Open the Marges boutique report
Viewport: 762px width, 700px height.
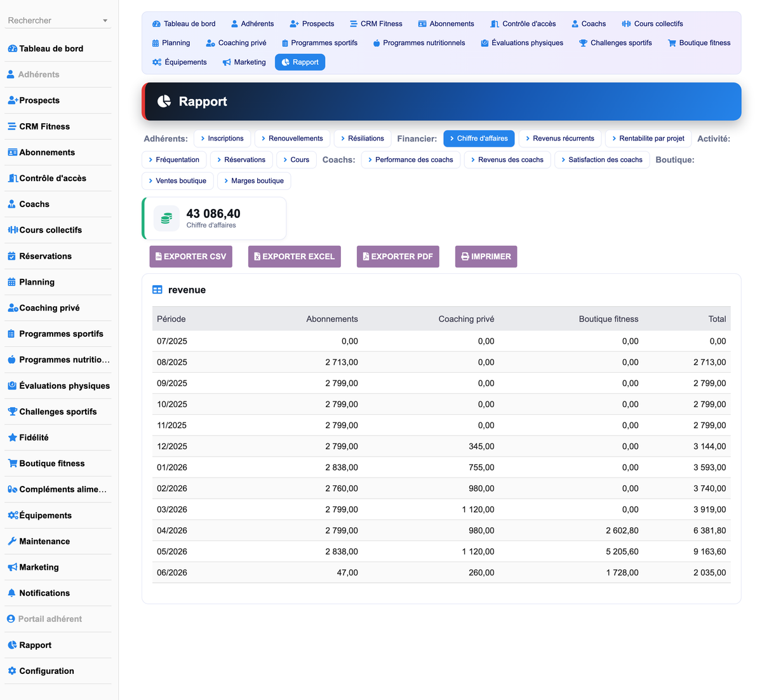[x=254, y=181]
